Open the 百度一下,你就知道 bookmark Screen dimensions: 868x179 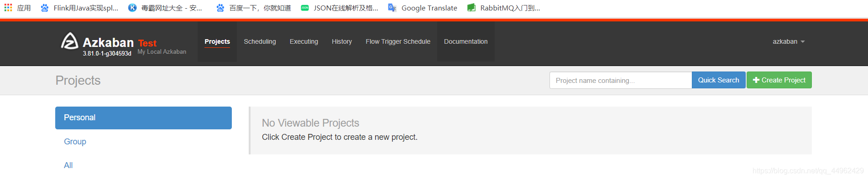pos(254,8)
